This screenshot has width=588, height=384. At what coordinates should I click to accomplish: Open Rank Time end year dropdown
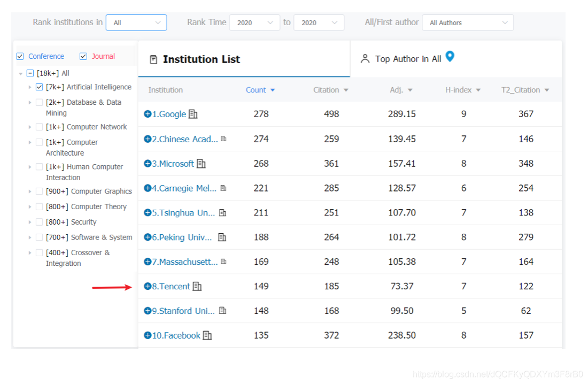coord(319,22)
